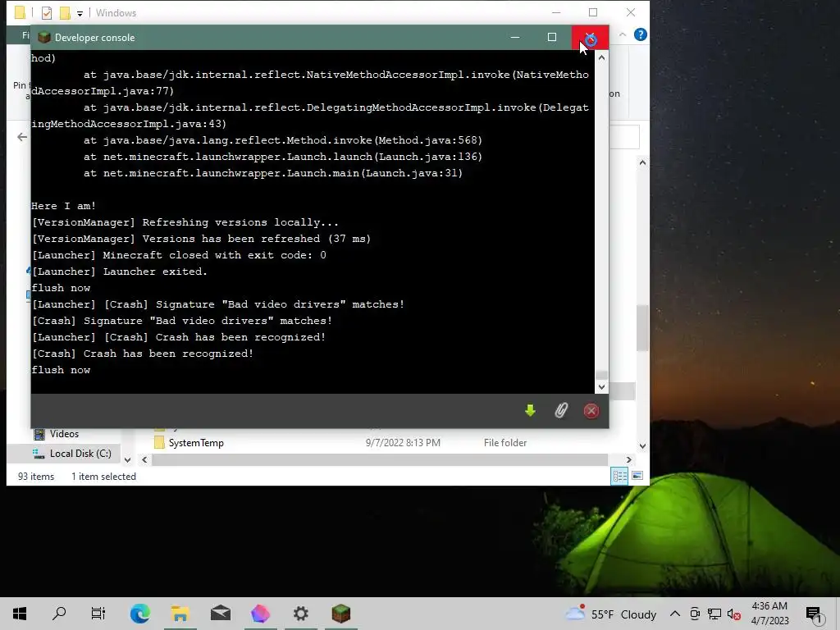Click the file list scroll down arrow in Explorer

[x=642, y=446]
